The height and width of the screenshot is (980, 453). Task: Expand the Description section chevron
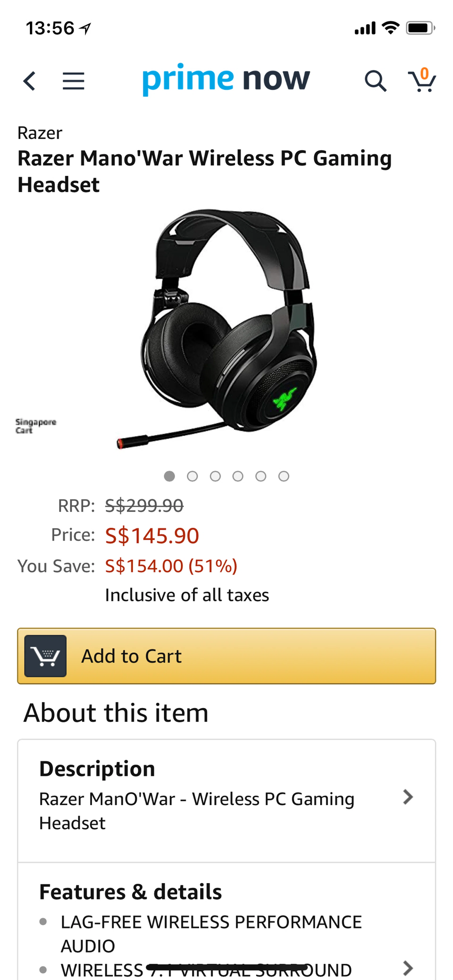[408, 797]
